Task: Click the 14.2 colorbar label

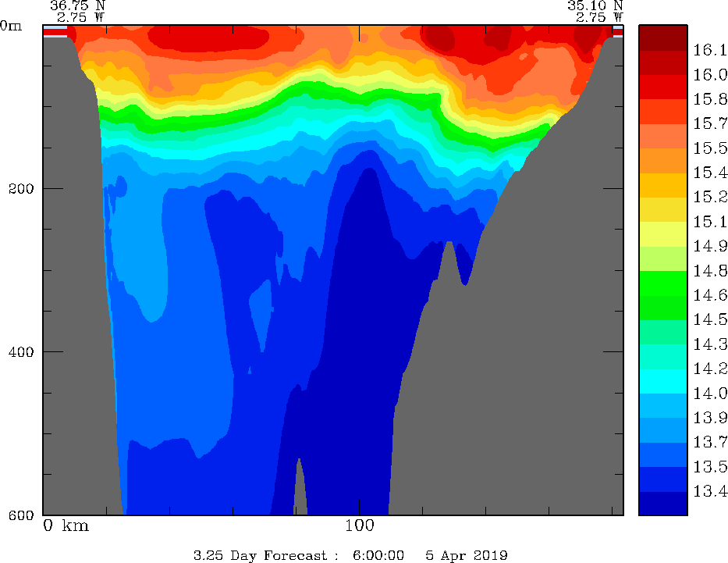Action: tap(710, 369)
